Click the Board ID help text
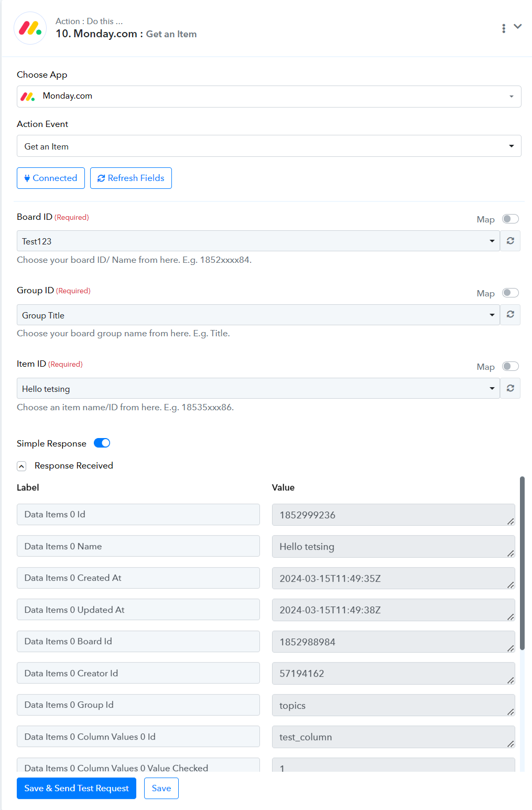This screenshot has height=810, width=532. point(134,260)
